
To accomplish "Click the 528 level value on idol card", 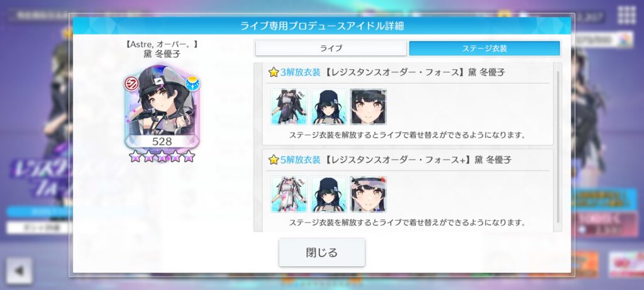I will pyautogui.click(x=162, y=142).
